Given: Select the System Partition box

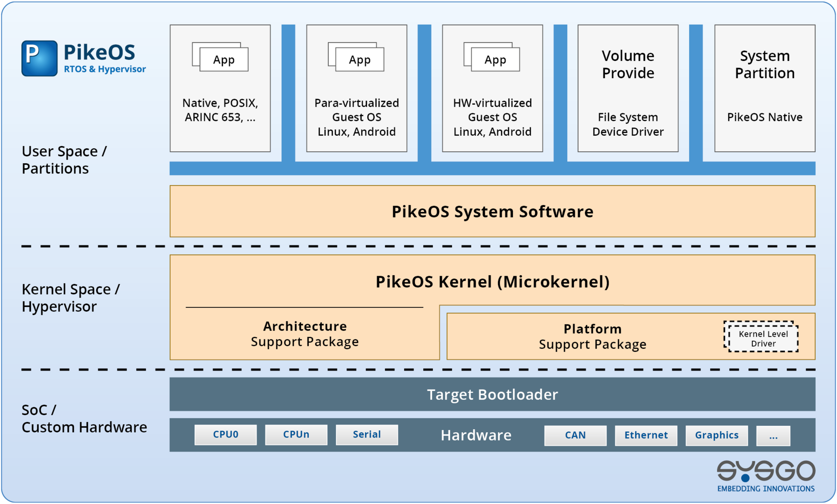Looking at the screenshot, I should [x=764, y=88].
